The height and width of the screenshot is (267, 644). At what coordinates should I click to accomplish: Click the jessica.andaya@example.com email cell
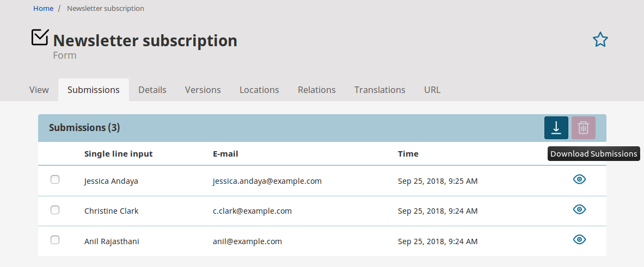[x=267, y=181]
